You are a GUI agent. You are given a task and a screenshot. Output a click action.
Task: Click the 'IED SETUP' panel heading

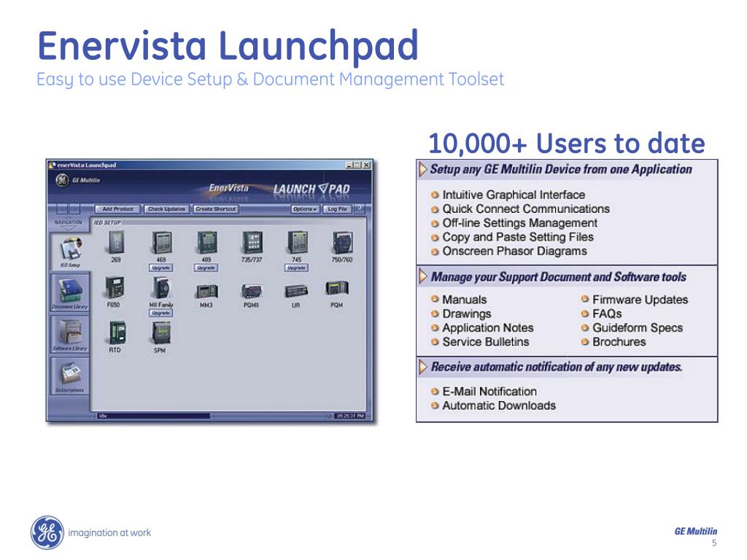coord(108,222)
